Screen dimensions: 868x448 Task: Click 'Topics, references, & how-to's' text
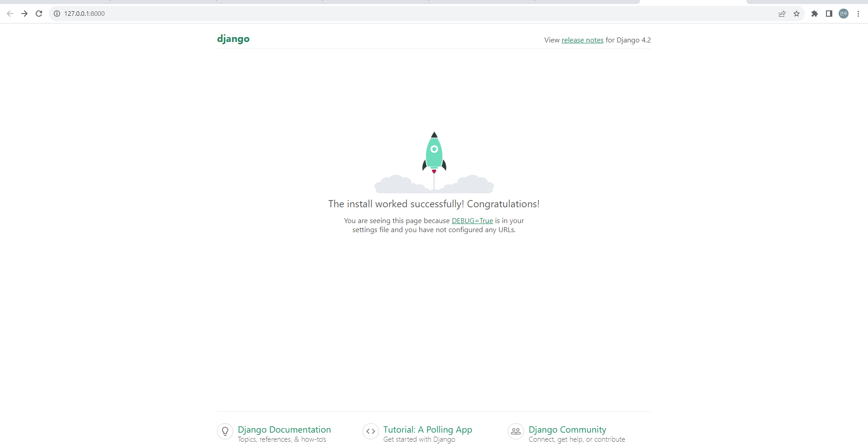click(282, 439)
